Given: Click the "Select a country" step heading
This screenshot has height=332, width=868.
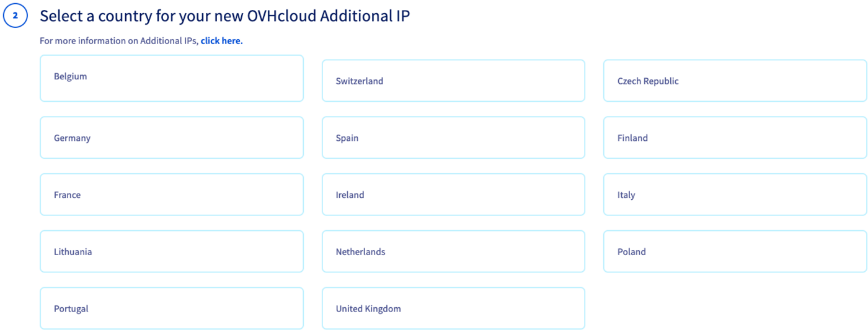Looking at the screenshot, I should pos(224,16).
